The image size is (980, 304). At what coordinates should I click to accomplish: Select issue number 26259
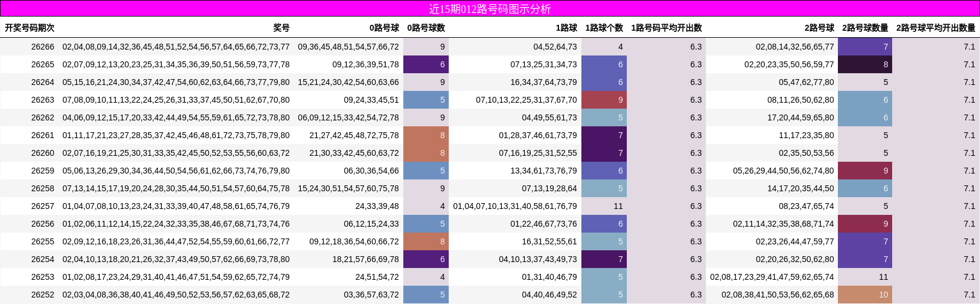(x=42, y=171)
